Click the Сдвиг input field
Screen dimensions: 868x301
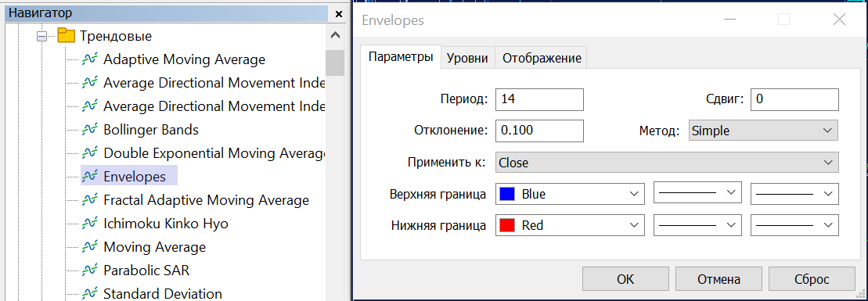(794, 99)
